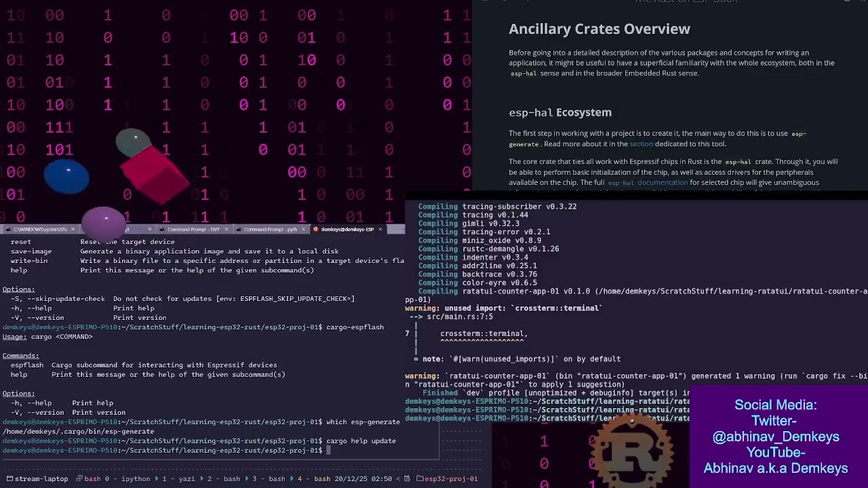Click the 'which esp-generate' command text
This screenshot has height=488, width=868.
pyautogui.click(x=363, y=422)
